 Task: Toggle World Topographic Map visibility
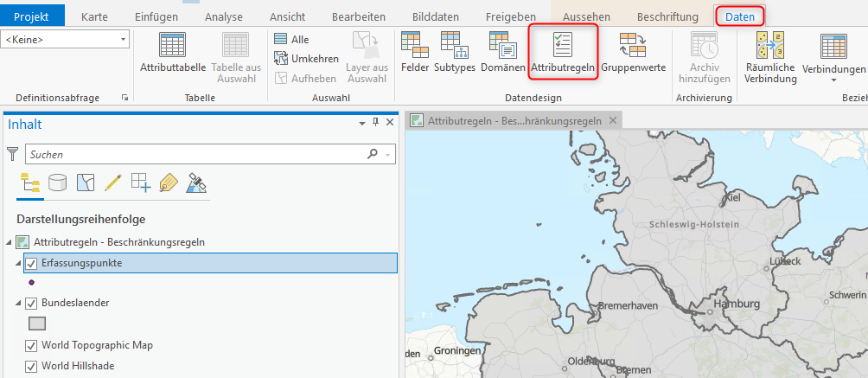[x=31, y=346]
